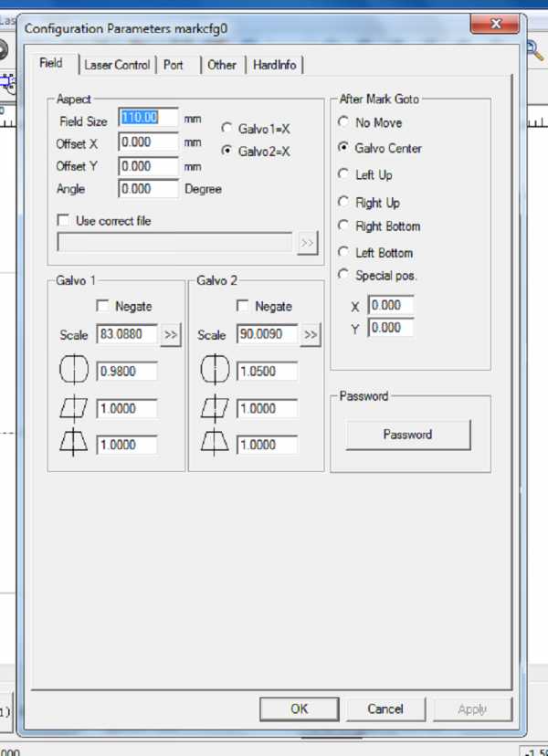Click the Offset X input field
This screenshot has width=548, height=756.
(x=148, y=142)
